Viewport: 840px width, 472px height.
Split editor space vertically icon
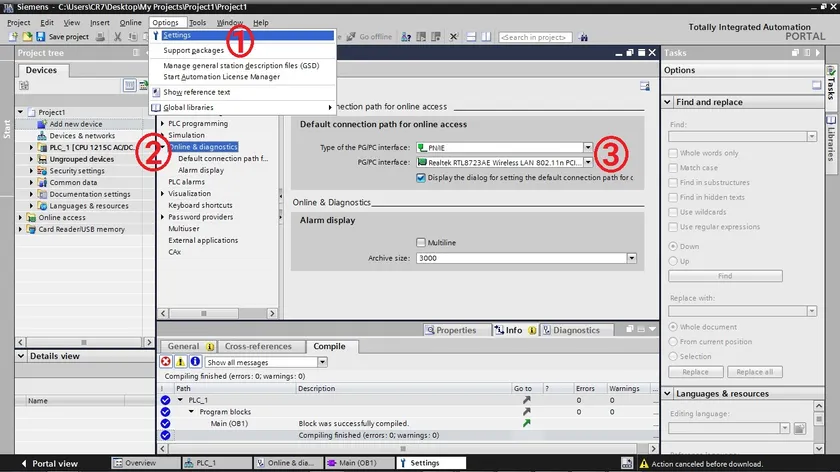click(x=486, y=37)
